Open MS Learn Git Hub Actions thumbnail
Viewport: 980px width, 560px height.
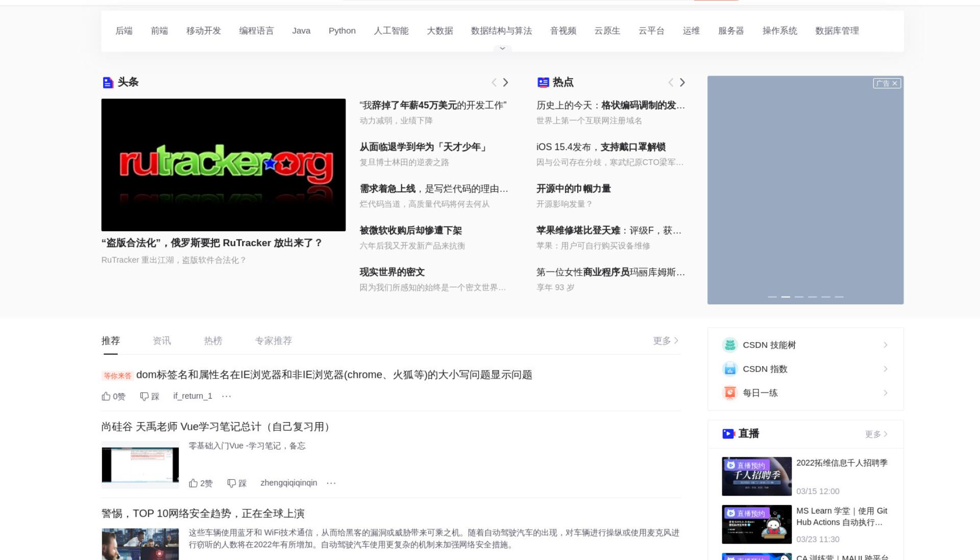[x=756, y=524]
